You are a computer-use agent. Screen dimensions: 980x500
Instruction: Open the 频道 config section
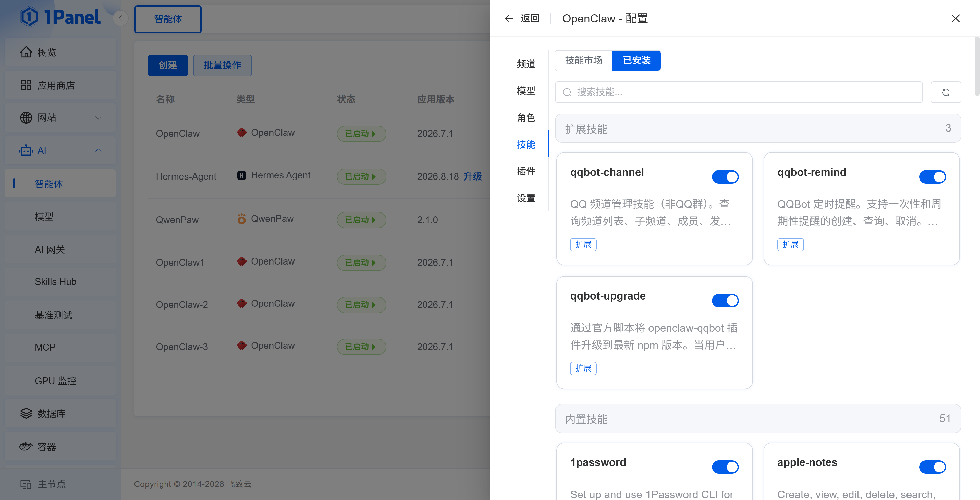[x=526, y=64]
